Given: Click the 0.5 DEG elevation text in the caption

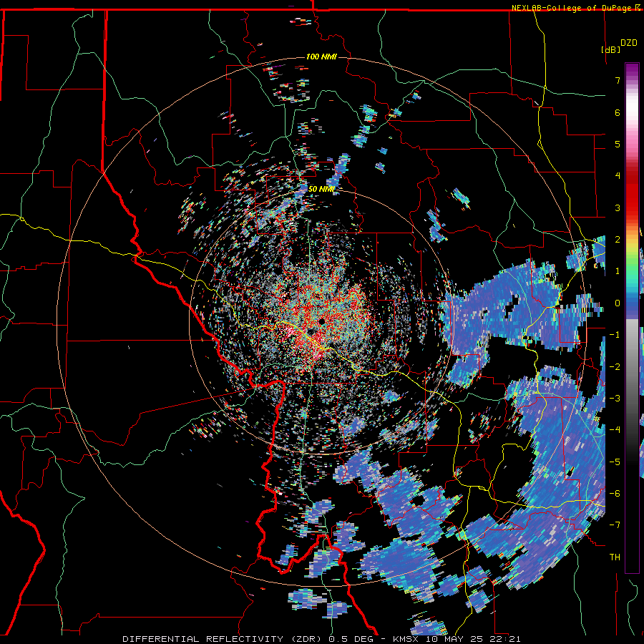Looking at the screenshot, I should point(351,639).
